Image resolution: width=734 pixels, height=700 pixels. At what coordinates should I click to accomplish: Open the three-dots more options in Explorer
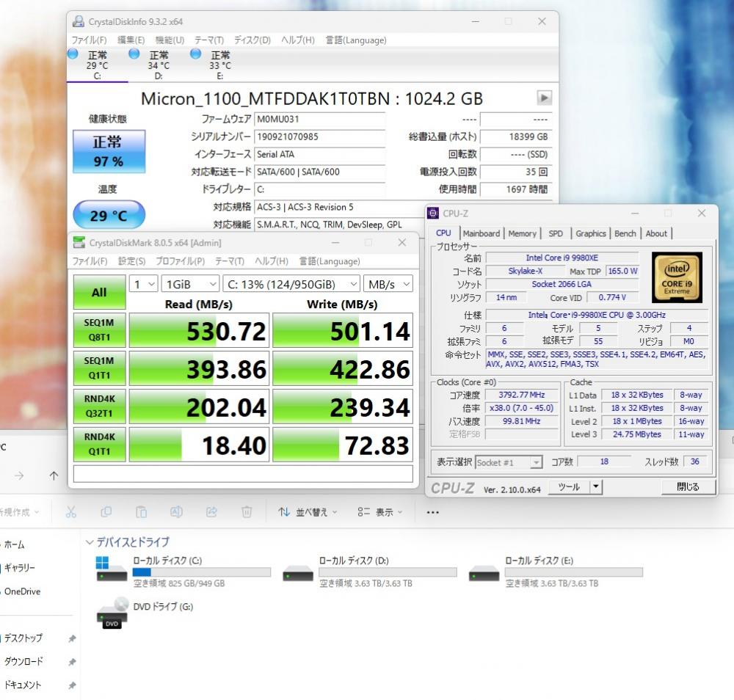433,512
